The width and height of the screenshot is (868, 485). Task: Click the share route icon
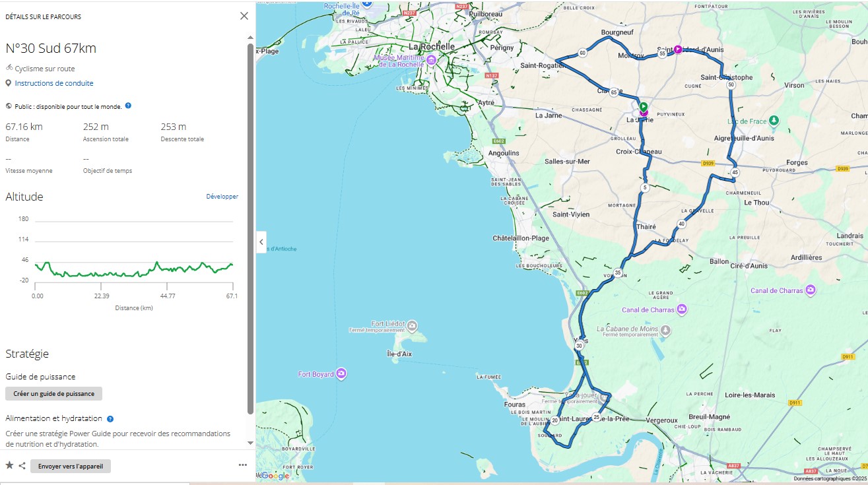[22, 466]
